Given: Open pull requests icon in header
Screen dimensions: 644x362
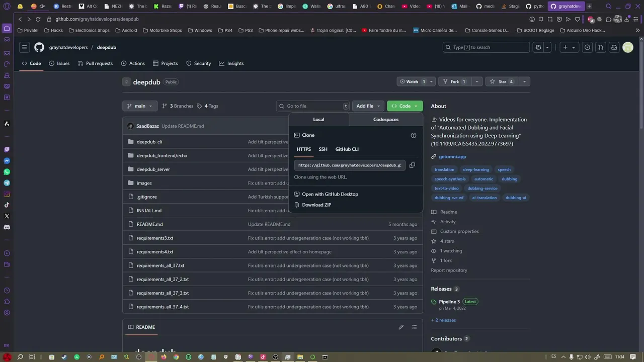Looking at the screenshot, I should (601, 47).
